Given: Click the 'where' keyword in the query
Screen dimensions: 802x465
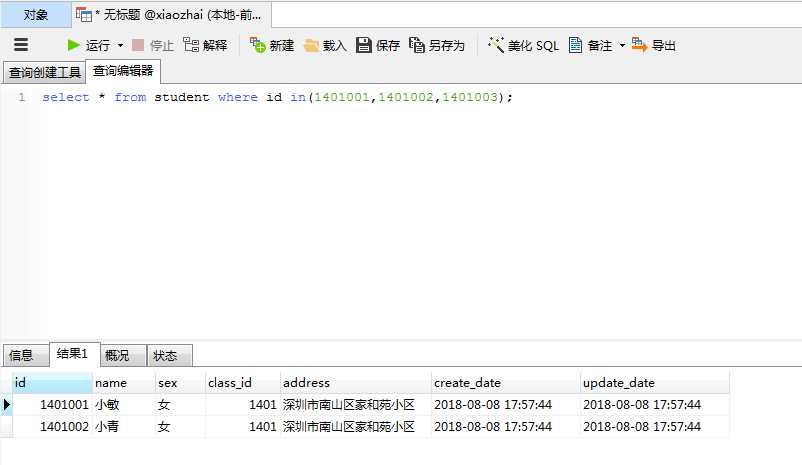Looking at the screenshot, I should click(x=238, y=97).
